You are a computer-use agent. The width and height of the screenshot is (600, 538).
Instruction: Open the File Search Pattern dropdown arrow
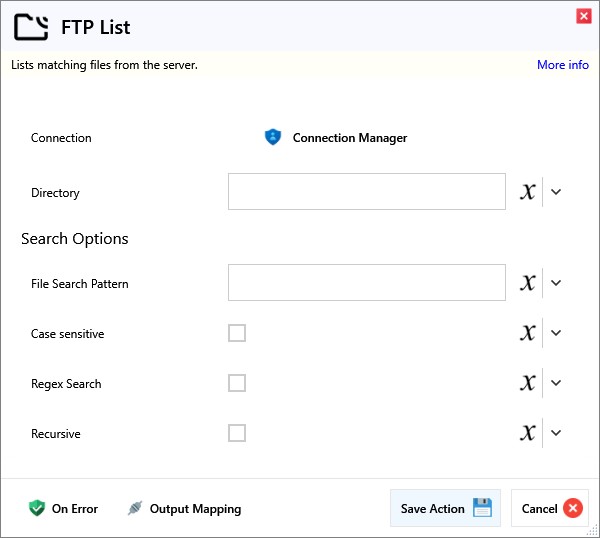click(x=557, y=283)
